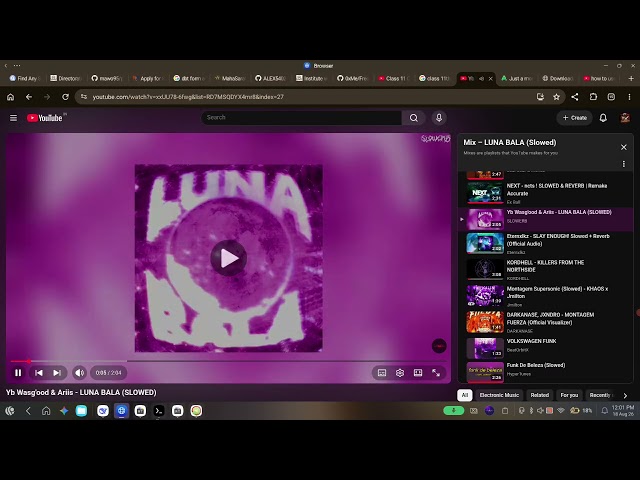Image resolution: width=640 pixels, height=480 pixels.
Task: Go to the browser home page
Action: pos(11,97)
